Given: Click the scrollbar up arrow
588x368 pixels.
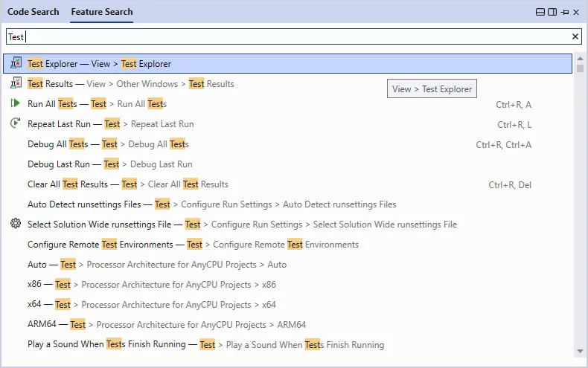Looking at the screenshot, I should pyautogui.click(x=580, y=58).
